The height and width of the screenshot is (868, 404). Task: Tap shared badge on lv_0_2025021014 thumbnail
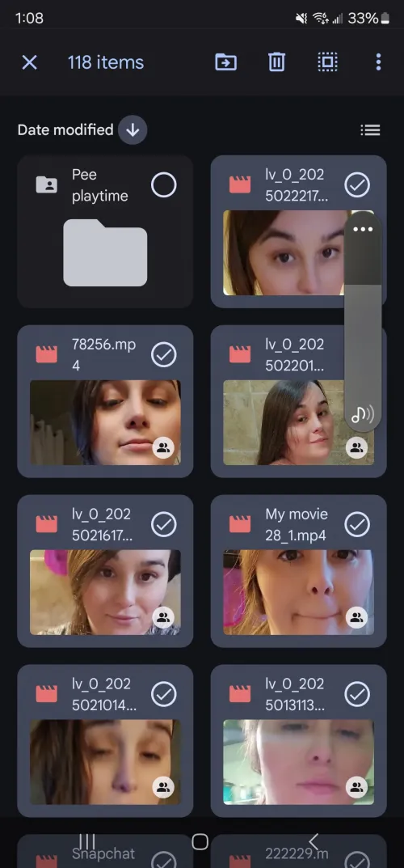[163, 787]
